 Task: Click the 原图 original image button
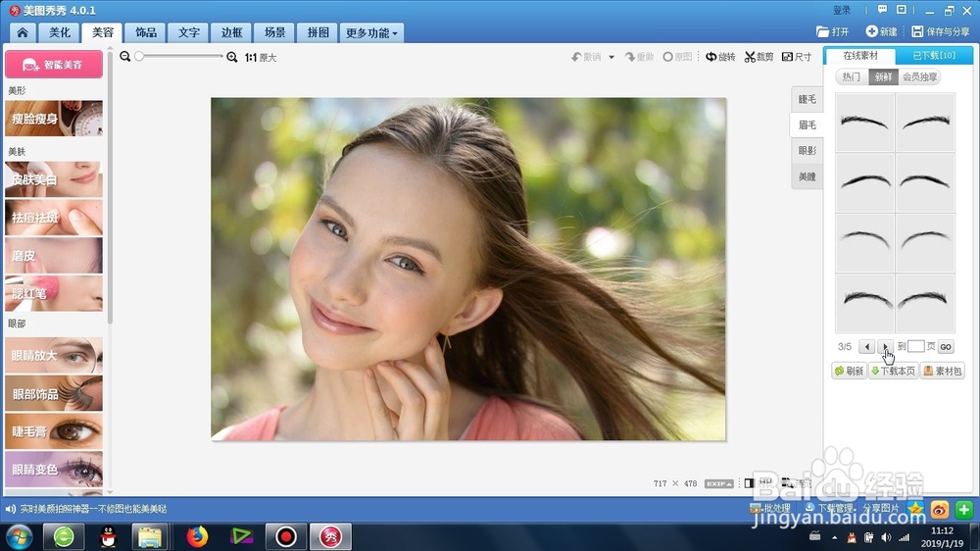coord(677,57)
